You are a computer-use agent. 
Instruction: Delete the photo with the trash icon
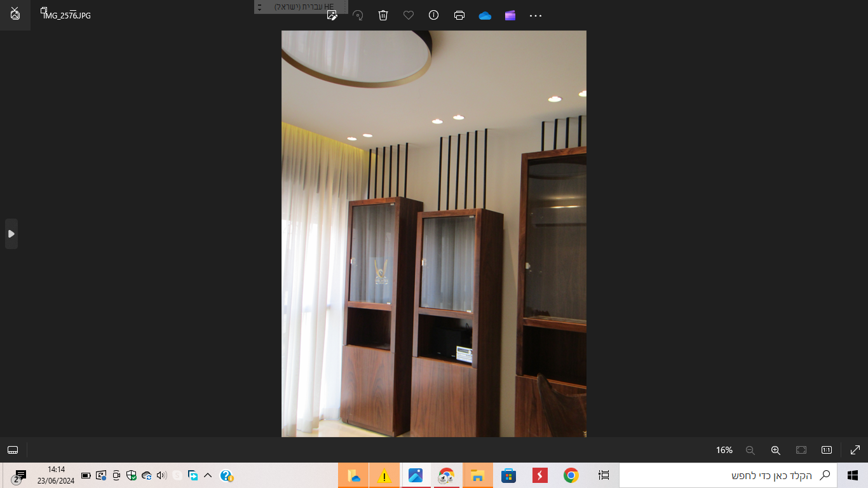point(383,15)
